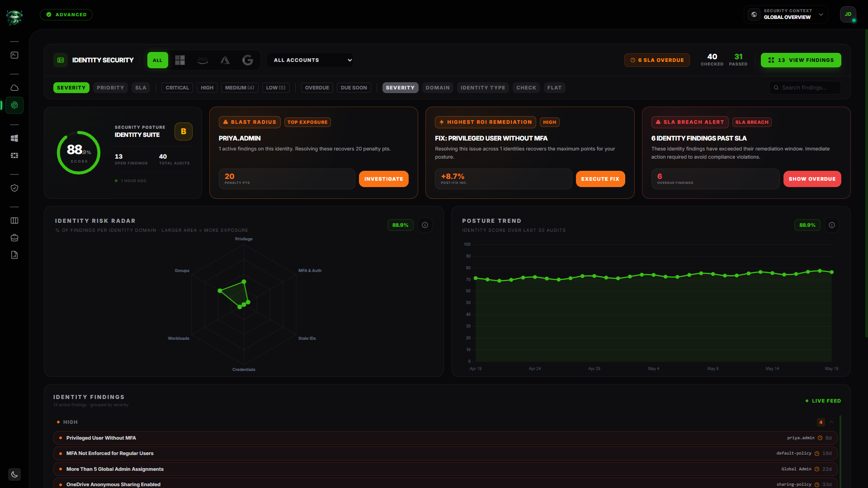Click clock icon on default-policy finding row
Viewport: 868px width, 488px height.
tap(817, 454)
